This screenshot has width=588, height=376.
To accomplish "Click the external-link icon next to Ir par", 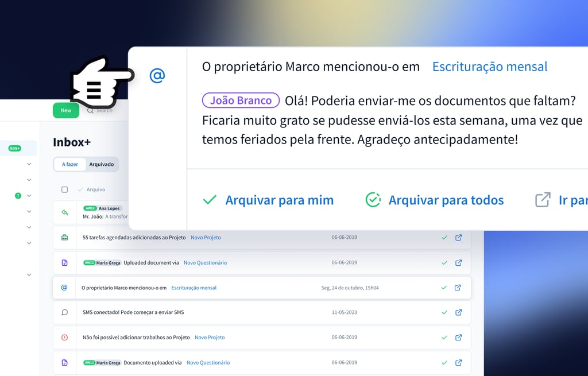I will [543, 200].
